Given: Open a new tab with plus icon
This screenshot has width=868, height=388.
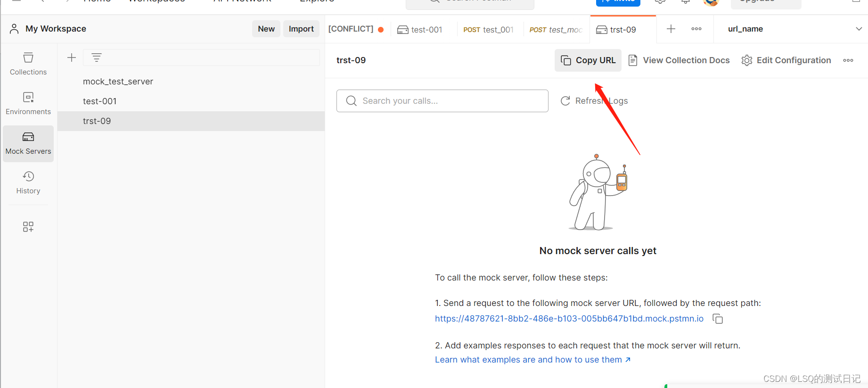Looking at the screenshot, I should click(671, 29).
